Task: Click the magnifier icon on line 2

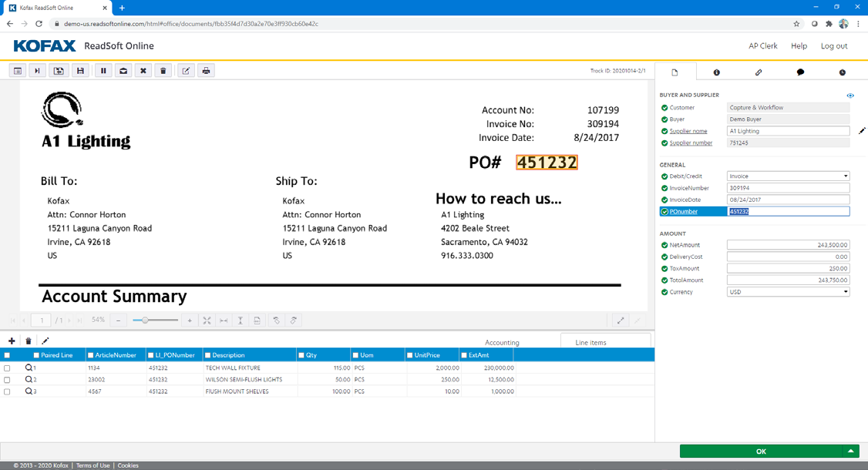Action: (29, 379)
